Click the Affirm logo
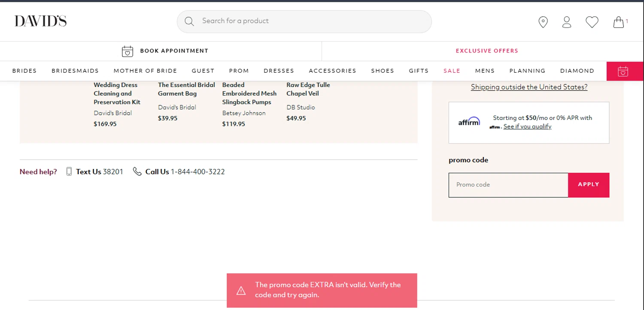 coord(469,121)
